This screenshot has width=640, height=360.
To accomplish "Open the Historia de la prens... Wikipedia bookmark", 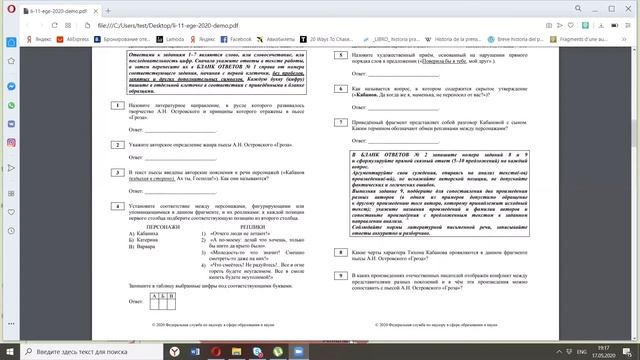I will point(453,39).
